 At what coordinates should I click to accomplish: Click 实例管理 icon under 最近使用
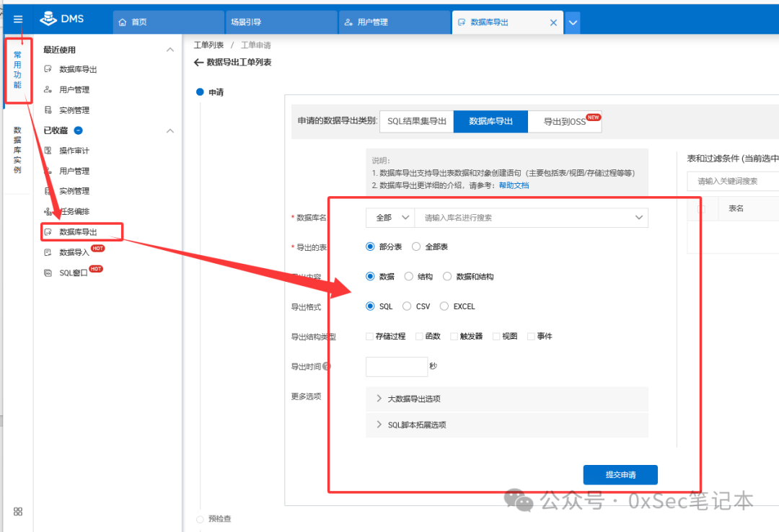(x=48, y=110)
